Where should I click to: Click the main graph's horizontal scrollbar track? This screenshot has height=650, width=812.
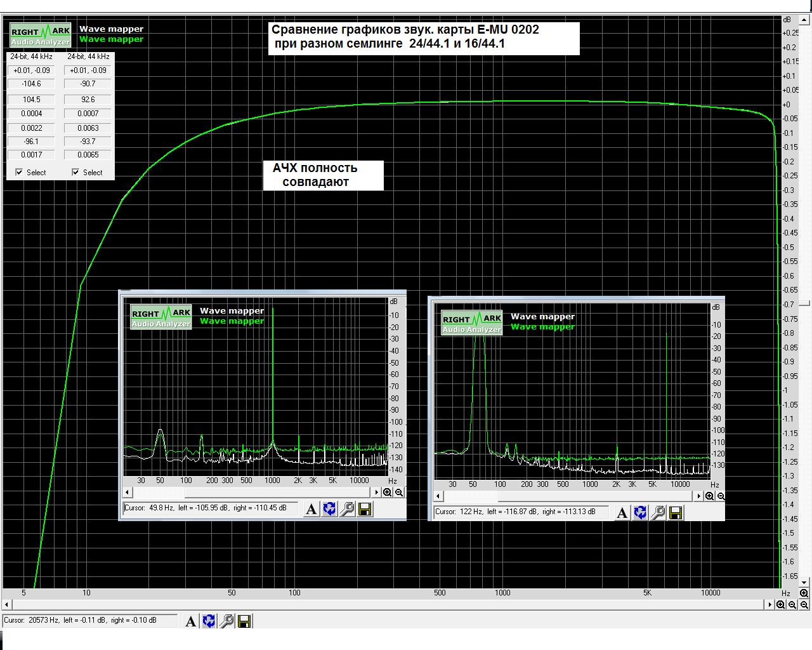388,605
